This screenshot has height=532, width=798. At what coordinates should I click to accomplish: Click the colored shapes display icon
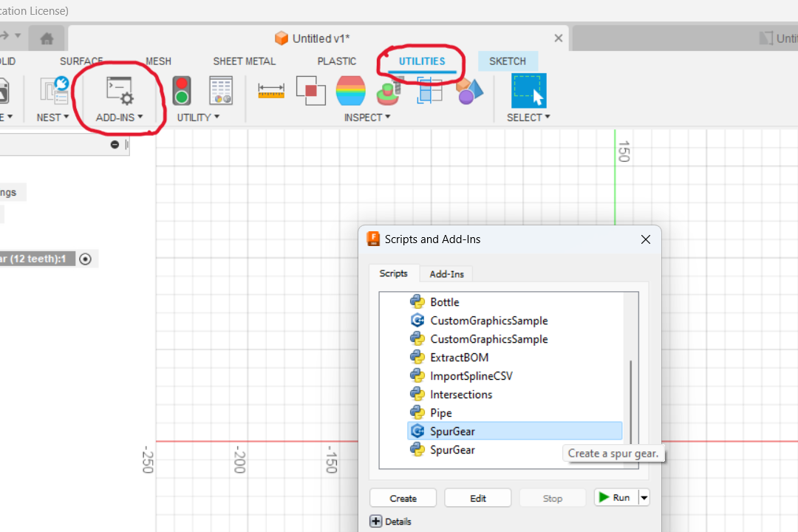pyautogui.click(x=469, y=92)
